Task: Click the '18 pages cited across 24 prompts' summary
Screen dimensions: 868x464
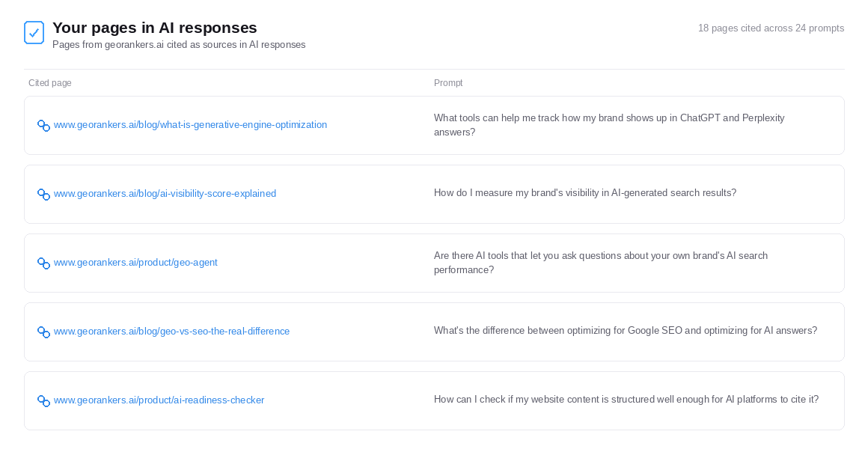Action: (771, 28)
